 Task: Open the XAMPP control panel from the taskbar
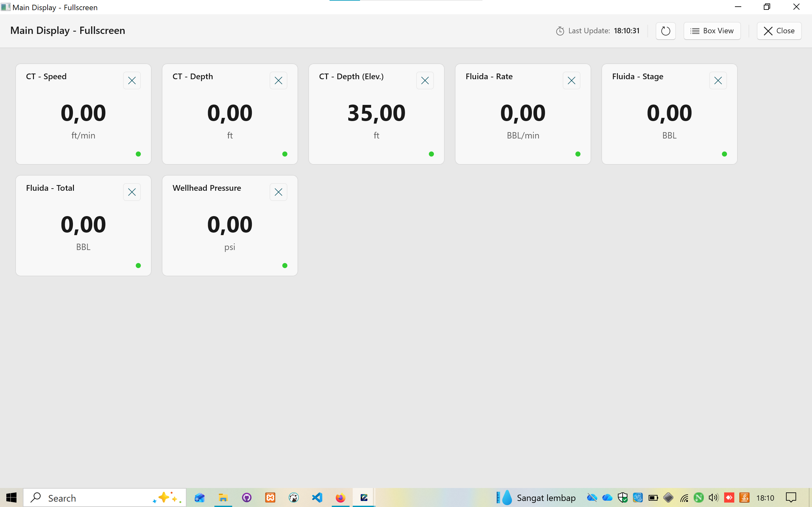(270, 497)
